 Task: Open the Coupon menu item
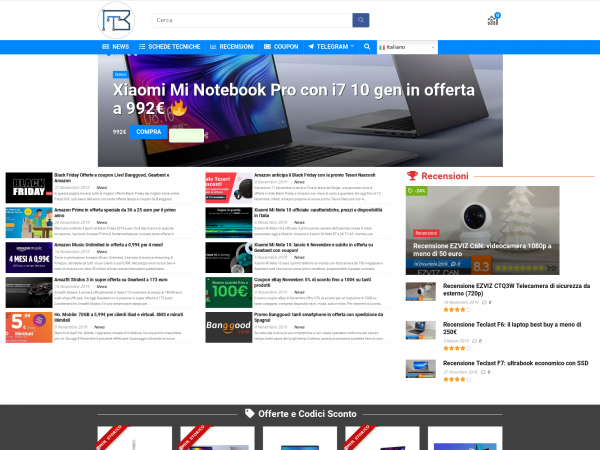point(281,47)
